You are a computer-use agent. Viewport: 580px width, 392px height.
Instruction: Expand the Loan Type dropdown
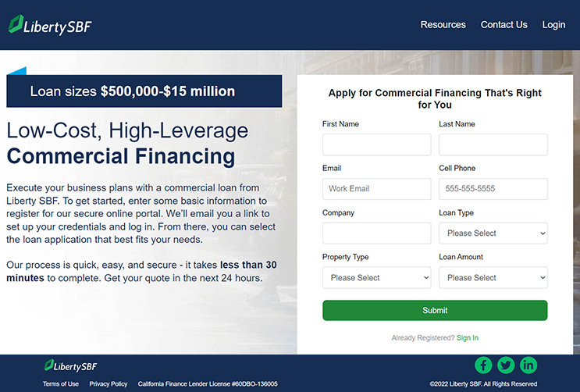tap(493, 233)
